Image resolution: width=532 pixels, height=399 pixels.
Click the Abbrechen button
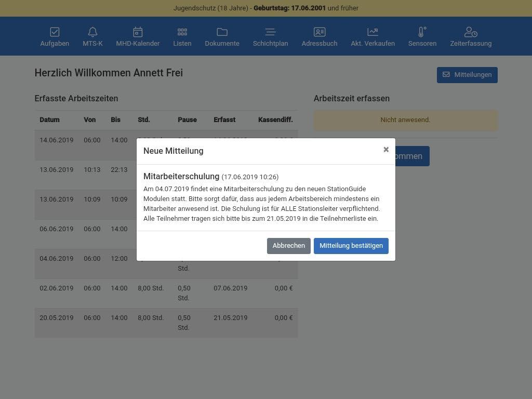(289, 246)
